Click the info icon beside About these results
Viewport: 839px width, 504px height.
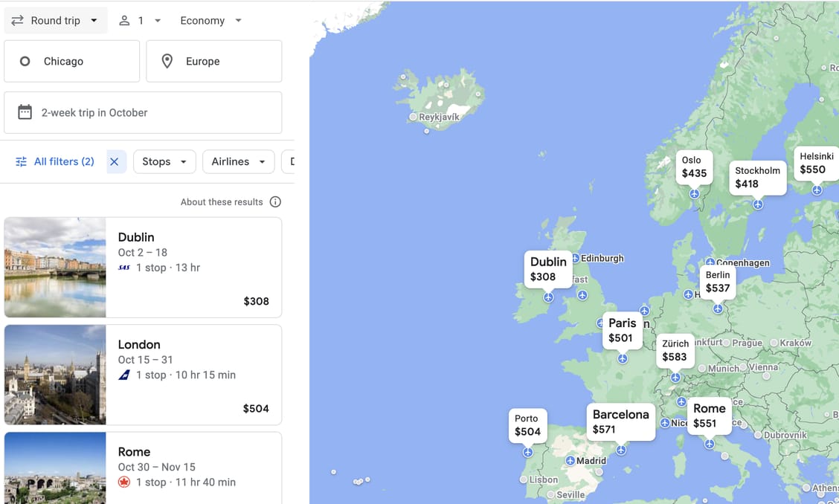click(x=275, y=202)
